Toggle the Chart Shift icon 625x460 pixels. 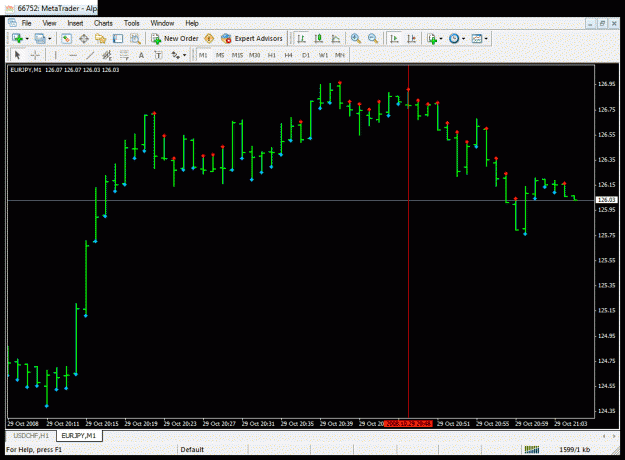[411, 39]
